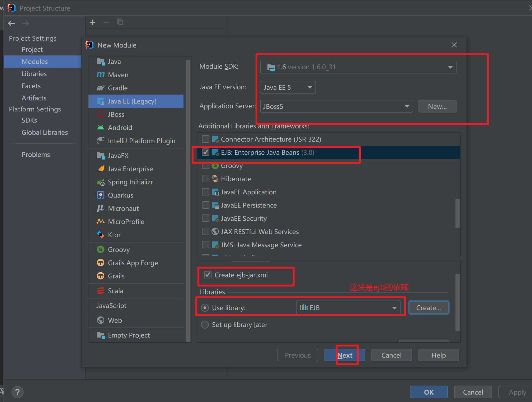Click the back arrow in Project Structure
The width and height of the screenshot is (532, 402).
[x=11, y=23]
